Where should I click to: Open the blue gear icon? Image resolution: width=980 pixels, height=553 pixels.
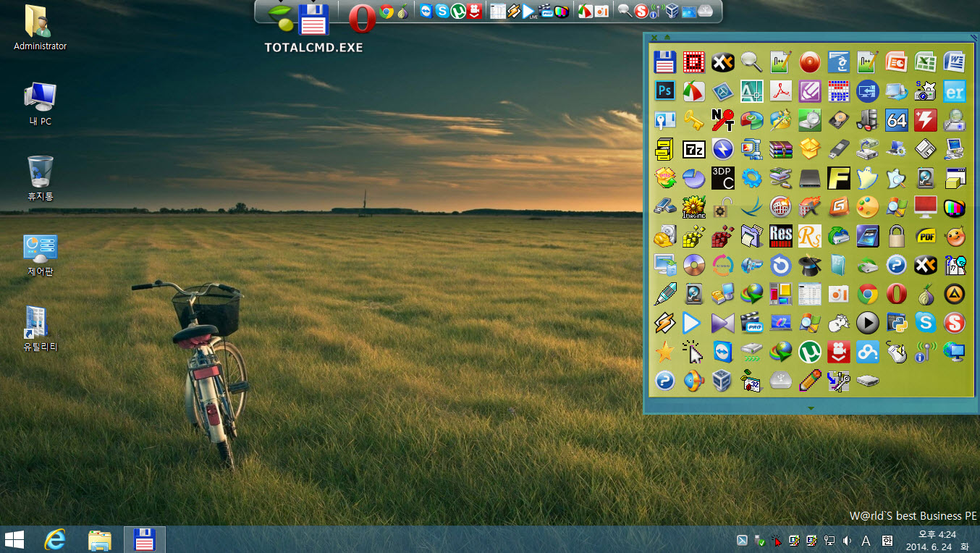(751, 177)
